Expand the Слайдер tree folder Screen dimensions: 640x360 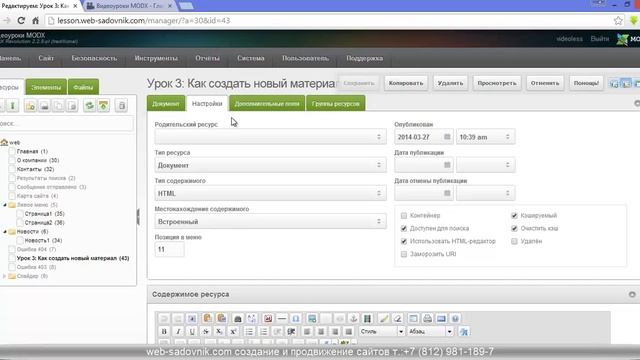click(4, 276)
